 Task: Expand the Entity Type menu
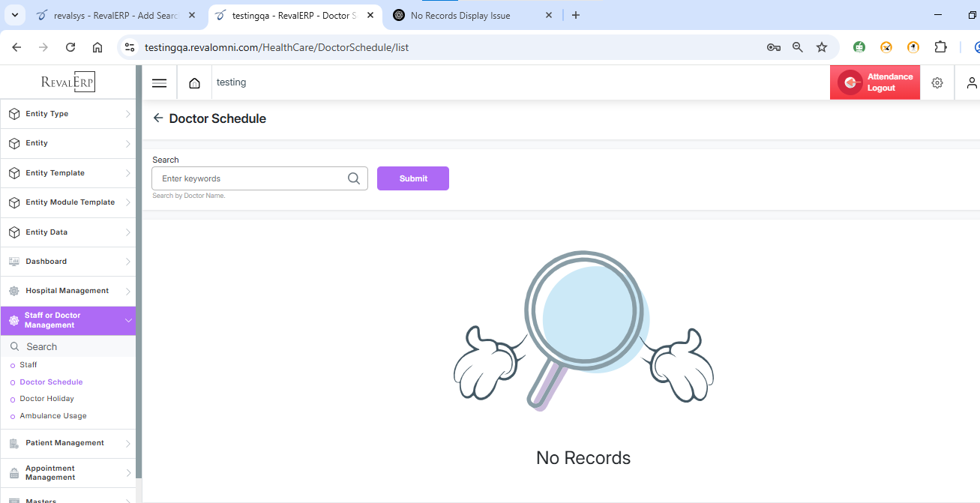(x=67, y=114)
